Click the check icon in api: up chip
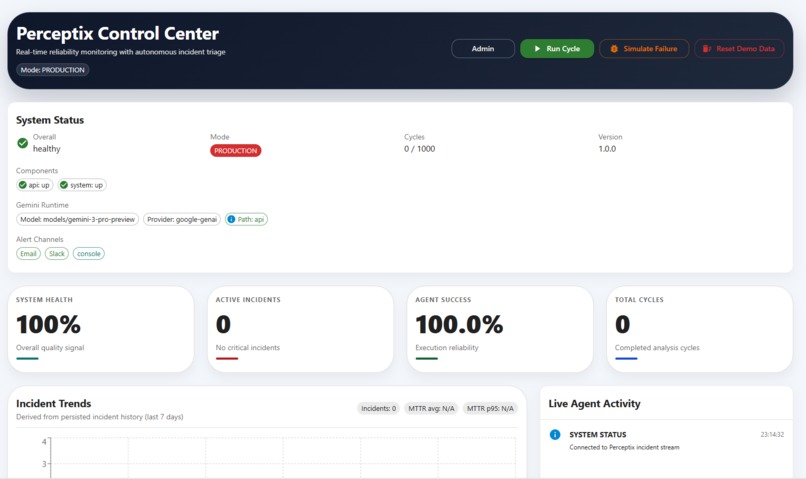This screenshot has width=806, height=479. pyautogui.click(x=23, y=185)
